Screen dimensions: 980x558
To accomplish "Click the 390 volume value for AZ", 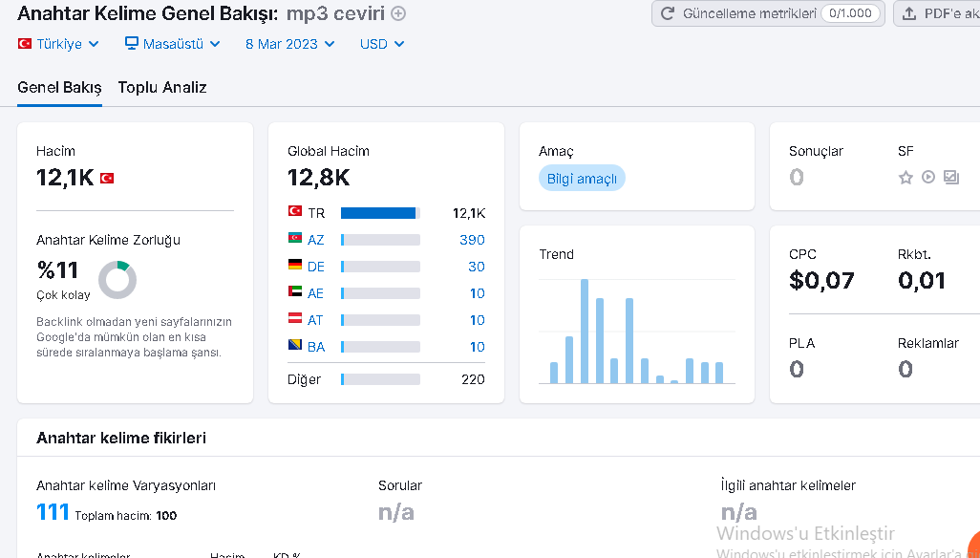I will [472, 240].
